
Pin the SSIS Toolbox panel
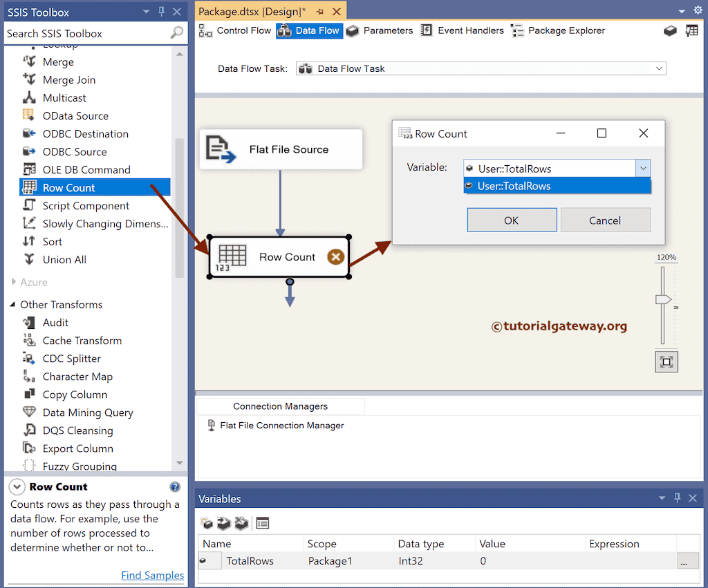pyautogui.click(x=162, y=11)
